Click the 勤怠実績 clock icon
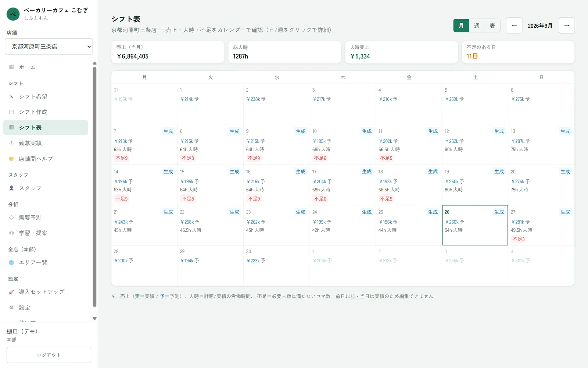Viewport: 588px width, 368px height. click(11, 143)
